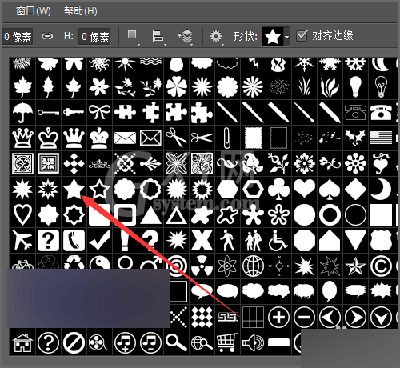The image size is (400, 368).
Task: Select the film reel shape
Action: [99, 342]
